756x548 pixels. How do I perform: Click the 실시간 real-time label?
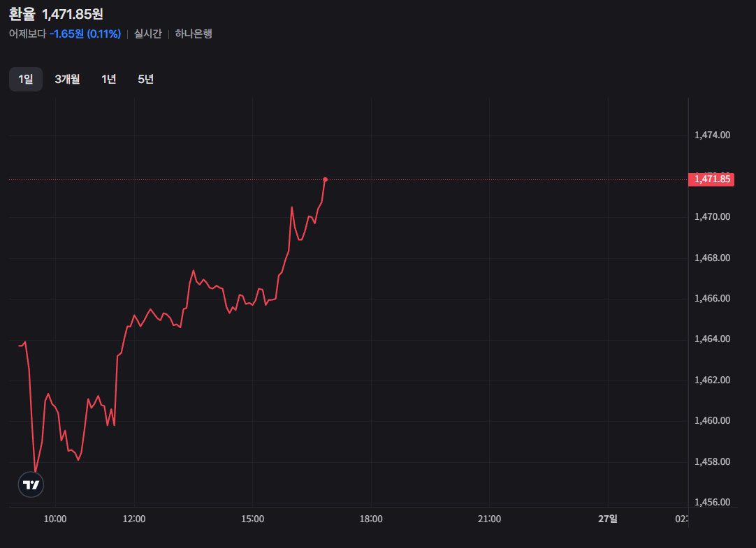point(148,34)
